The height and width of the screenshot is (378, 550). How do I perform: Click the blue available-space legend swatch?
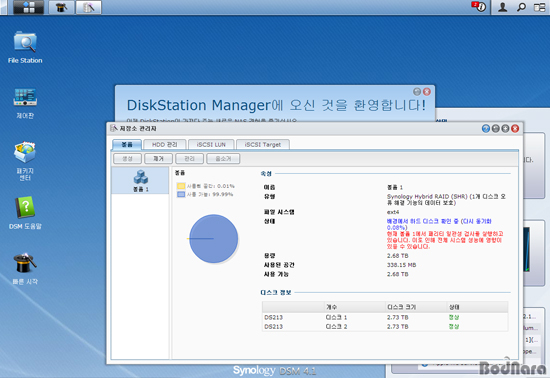click(x=181, y=194)
